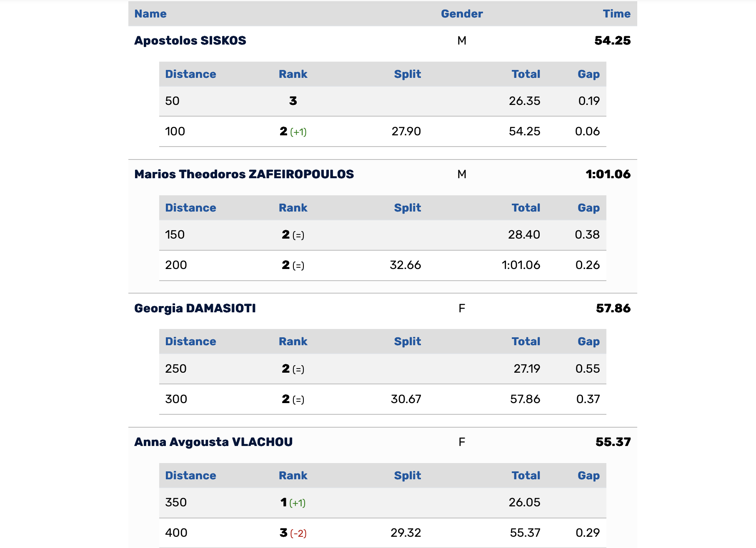Click the Time column header
The height and width of the screenshot is (548, 756).
point(617,14)
